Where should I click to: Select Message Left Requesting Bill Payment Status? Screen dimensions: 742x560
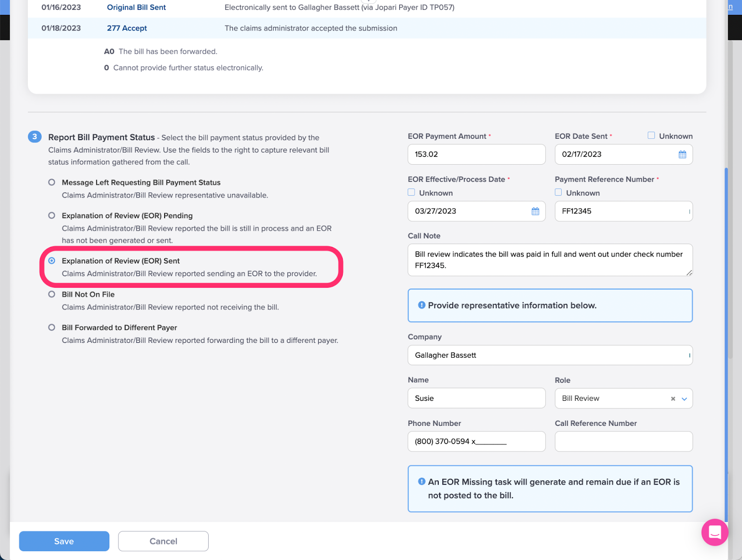click(x=52, y=182)
